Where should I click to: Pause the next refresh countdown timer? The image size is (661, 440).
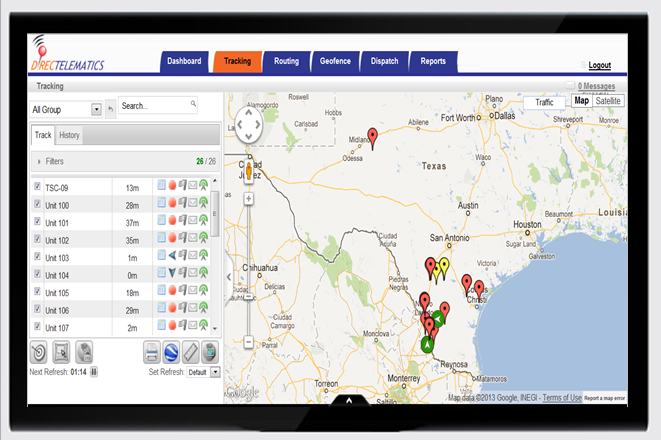click(94, 372)
